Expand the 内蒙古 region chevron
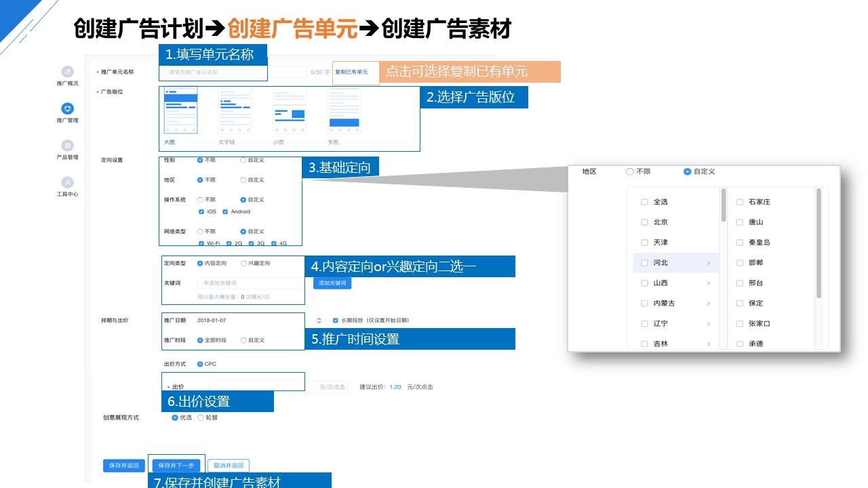Screen dimensions: 868x488 point(709,304)
